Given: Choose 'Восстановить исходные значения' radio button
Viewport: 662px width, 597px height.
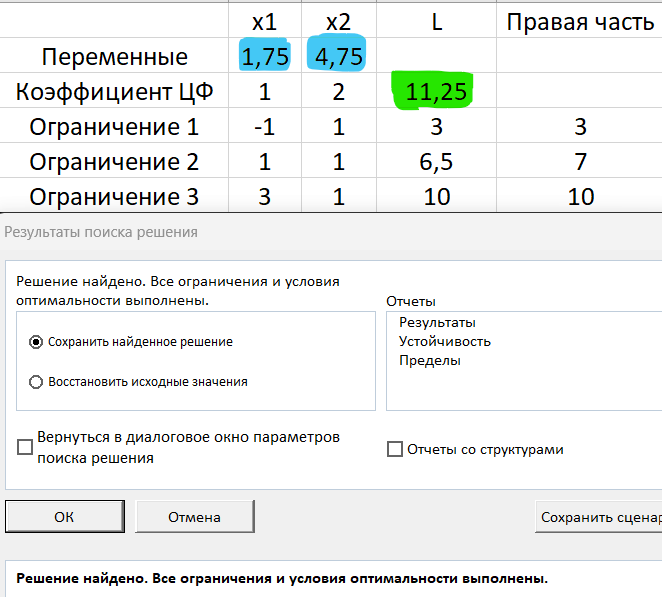Looking at the screenshot, I should [36, 382].
